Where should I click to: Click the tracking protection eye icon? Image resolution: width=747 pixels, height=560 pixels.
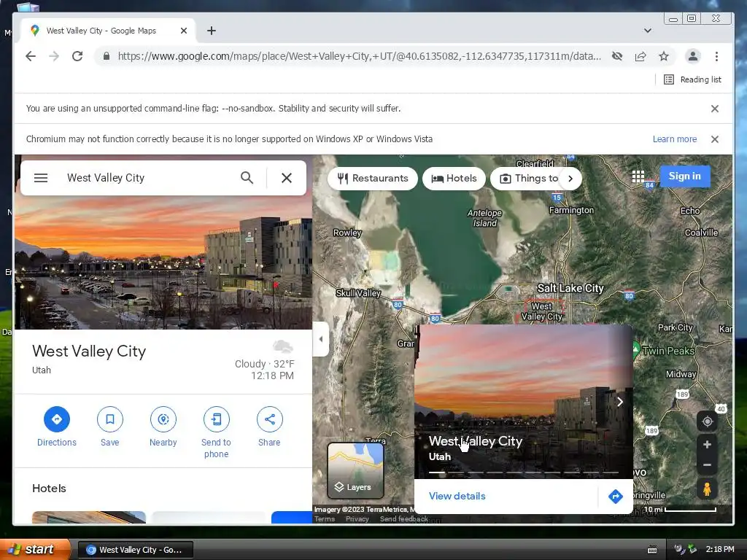(x=617, y=56)
